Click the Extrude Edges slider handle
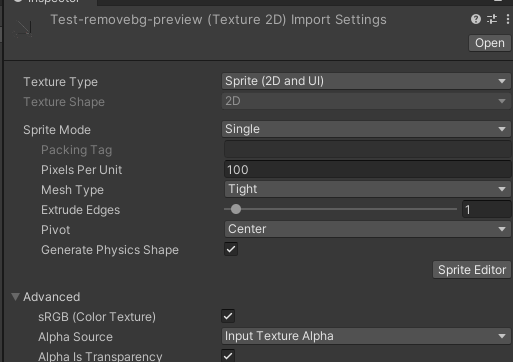This screenshot has height=362, width=513. [x=236, y=209]
